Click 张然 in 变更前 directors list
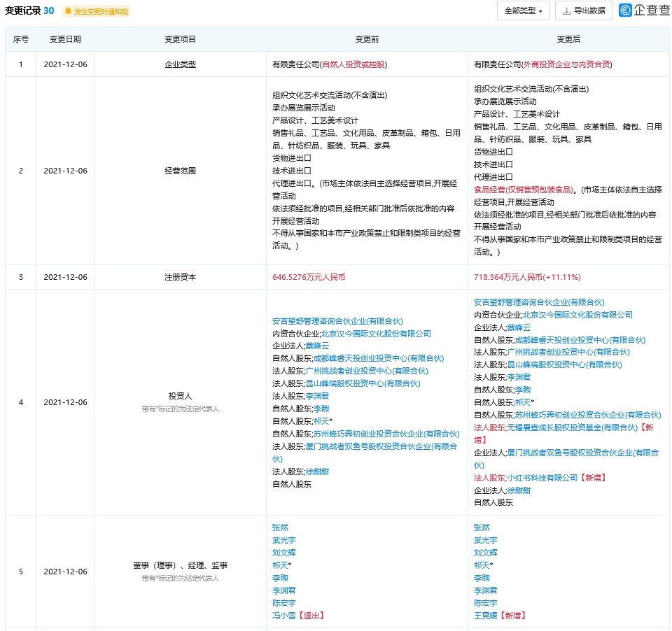Viewport: 672px width, 631px height. click(x=280, y=527)
